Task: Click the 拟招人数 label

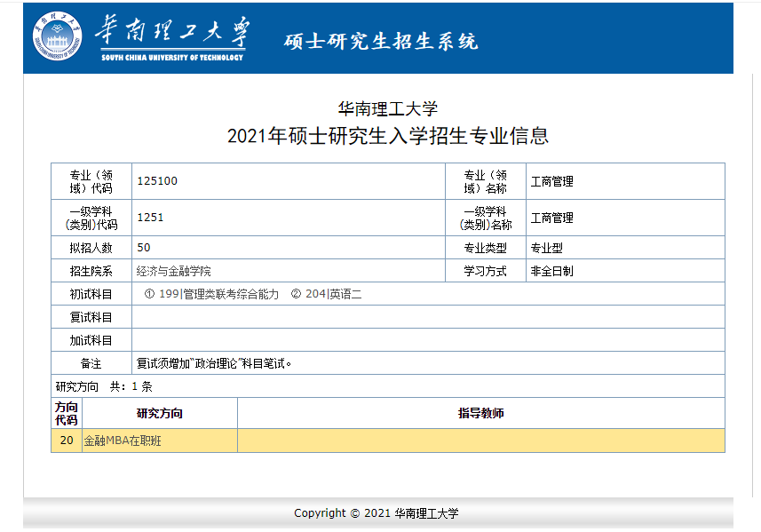Action: click(x=91, y=248)
